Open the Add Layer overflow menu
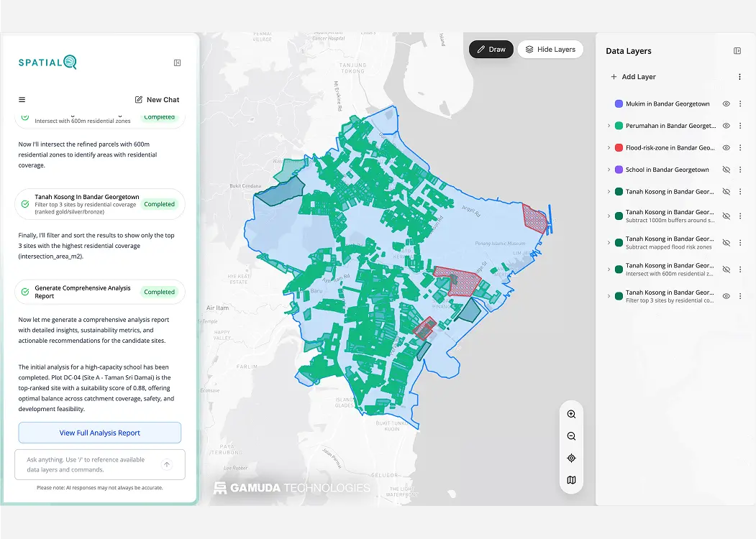This screenshot has width=756, height=539. (740, 77)
